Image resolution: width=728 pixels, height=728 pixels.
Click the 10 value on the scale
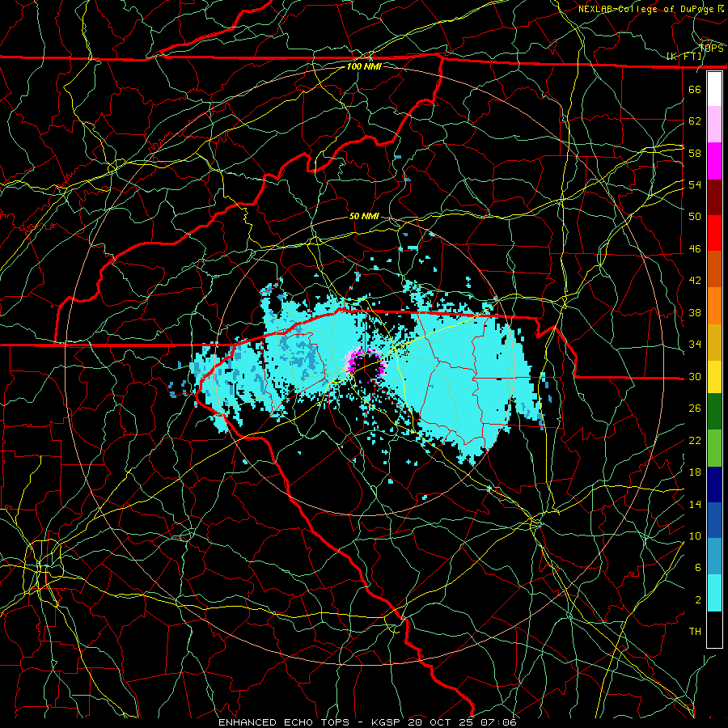[x=695, y=535]
